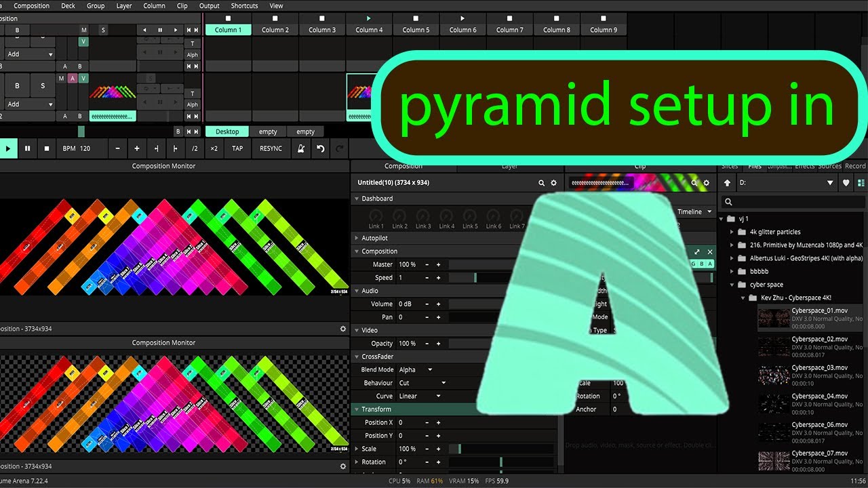Toggle the Column 7 trigger checkbox
The image size is (868, 488).
[x=509, y=18]
